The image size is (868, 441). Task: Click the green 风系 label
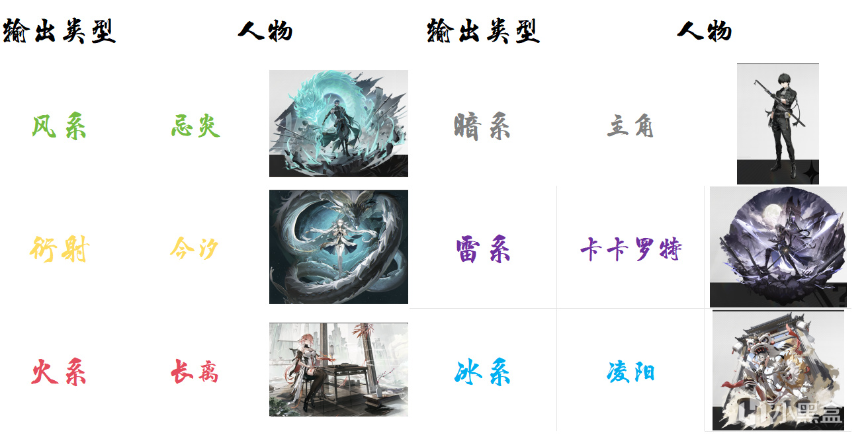coord(59,126)
